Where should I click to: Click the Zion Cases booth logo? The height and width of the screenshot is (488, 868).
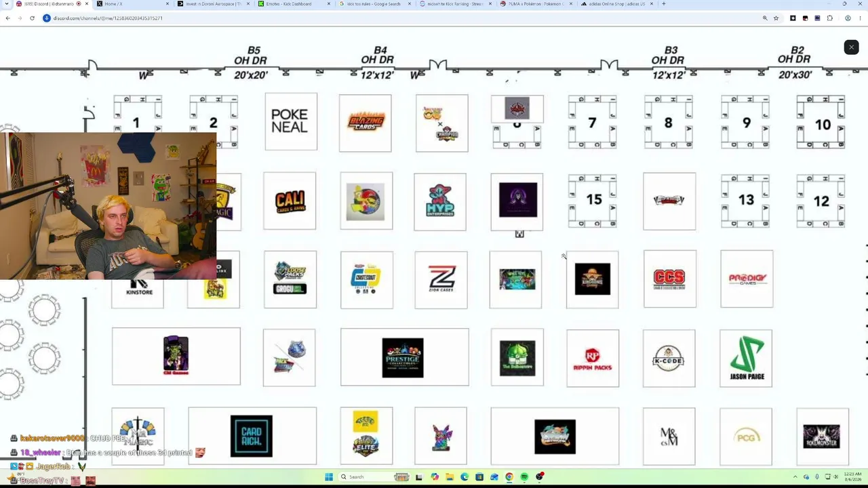tap(441, 279)
